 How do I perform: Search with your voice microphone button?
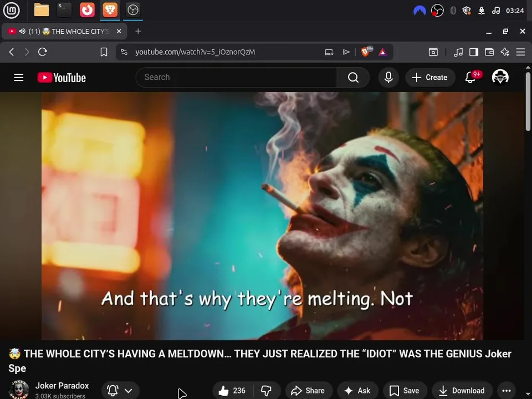coord(388,78)
